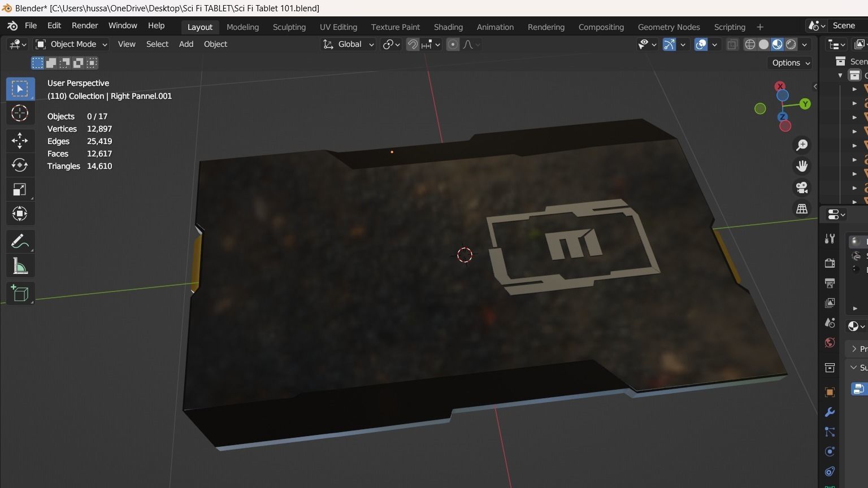Open the pivot point dropdown
The width and height of the screenshot is (868, 488).
(x=391, y=44)
